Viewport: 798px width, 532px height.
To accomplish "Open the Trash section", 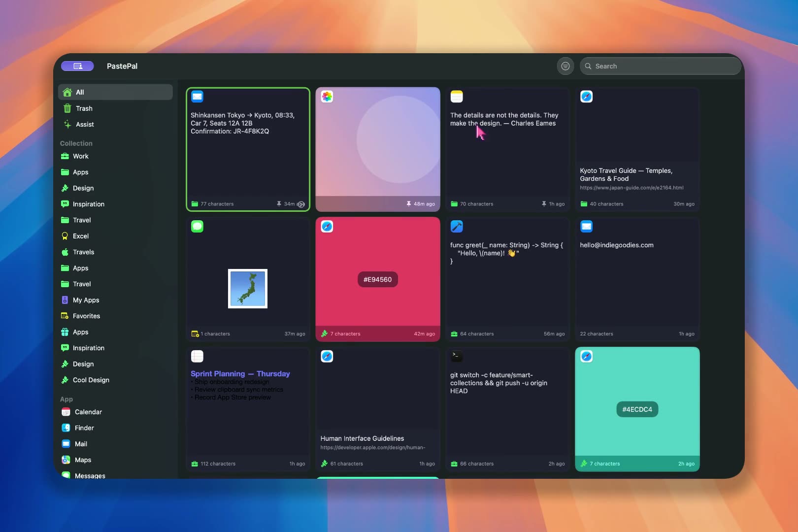I will pos(115,108).
